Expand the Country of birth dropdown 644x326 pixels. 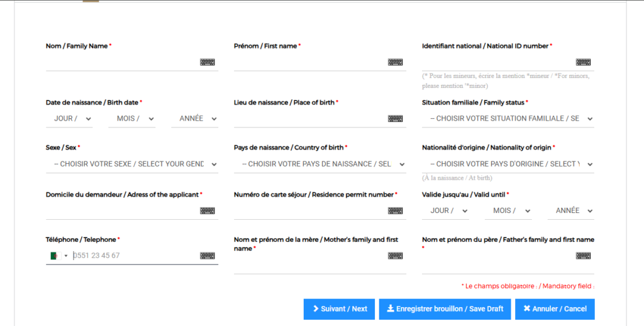(x=320, y=164)
